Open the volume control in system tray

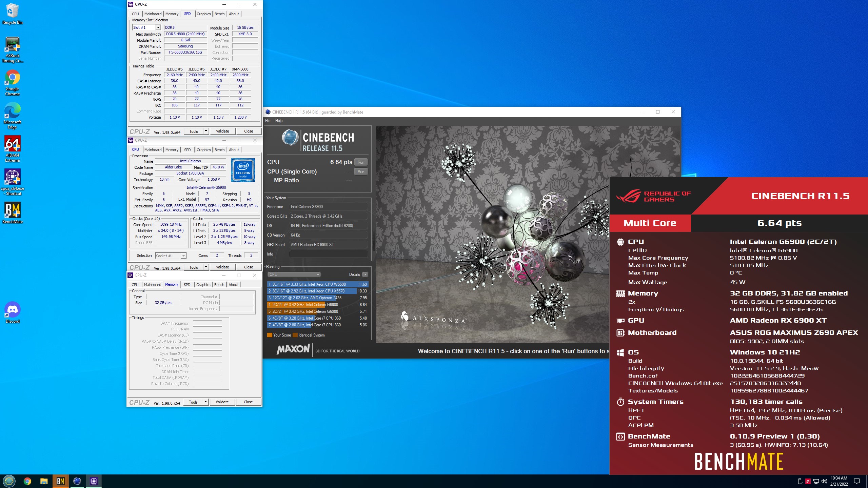[x=824, y=481]
